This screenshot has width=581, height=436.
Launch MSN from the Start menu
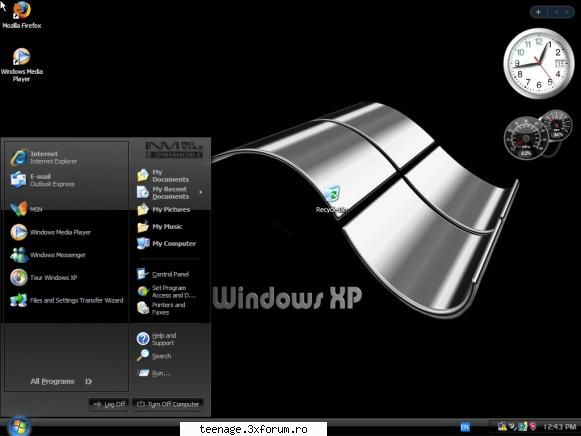[26, 209]
